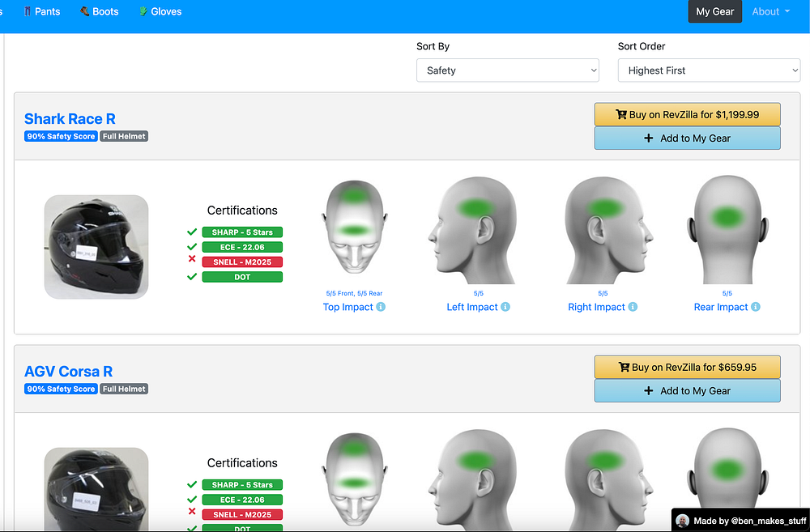Open the Sort Order Highest First dropdown
Viewport: 810px width, 532px height.
[x=709, y=70]
